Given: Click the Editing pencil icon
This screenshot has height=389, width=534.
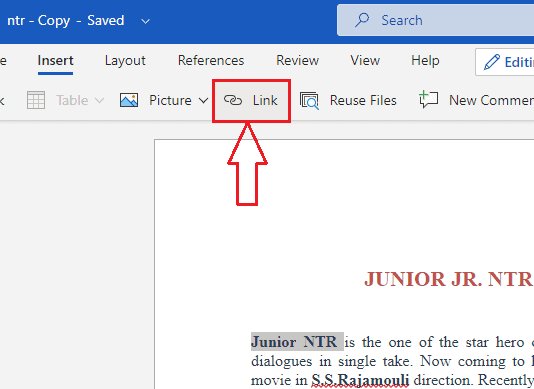Looking at the screenshot, I should (x=492, y=62).
